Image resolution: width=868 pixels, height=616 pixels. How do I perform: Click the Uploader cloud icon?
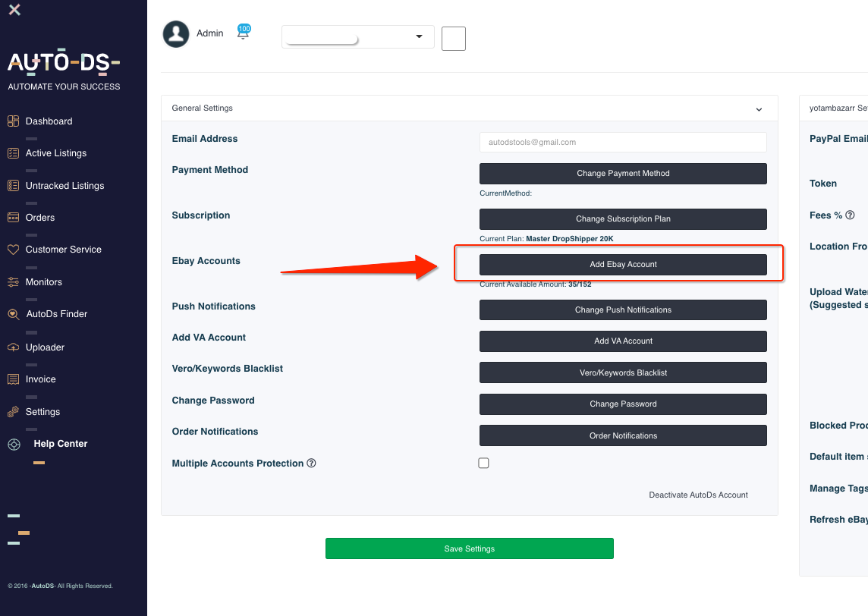point(14,347)
